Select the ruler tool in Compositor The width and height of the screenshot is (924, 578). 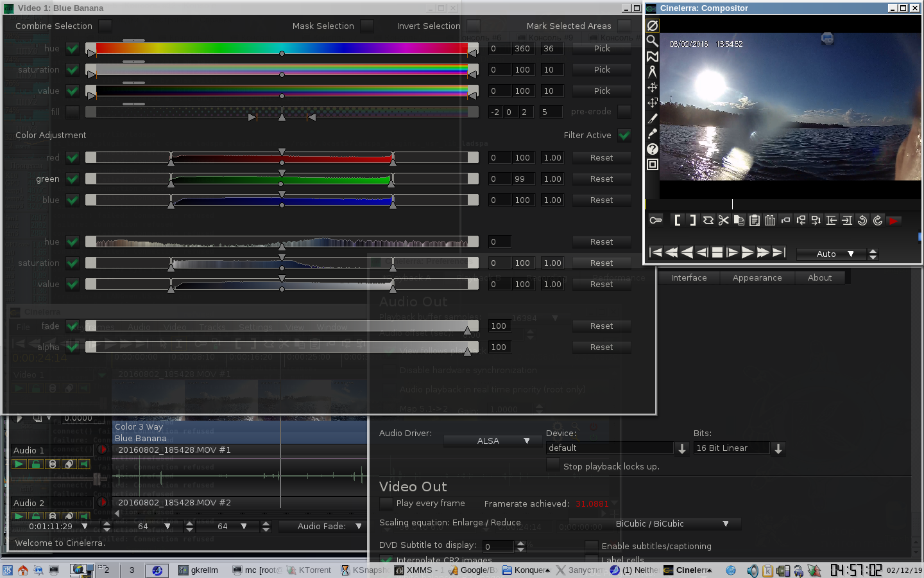653,72
